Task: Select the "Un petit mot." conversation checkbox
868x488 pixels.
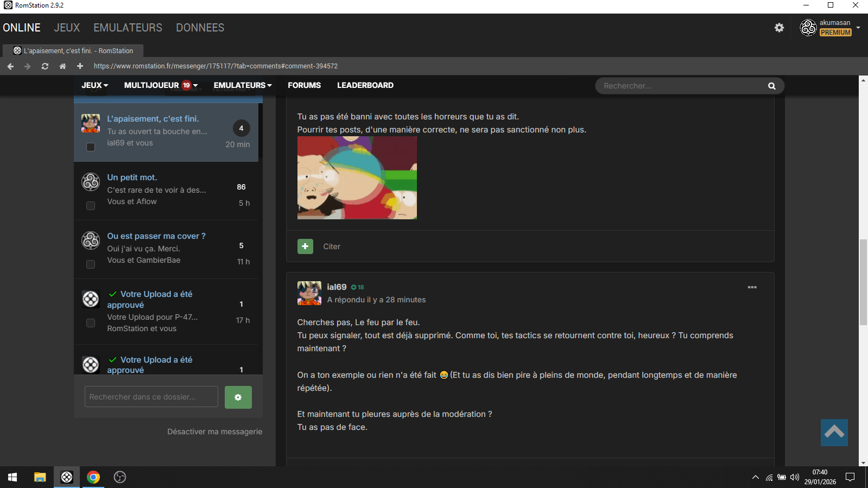Action: pyautogui.click(x=91, y=206)
